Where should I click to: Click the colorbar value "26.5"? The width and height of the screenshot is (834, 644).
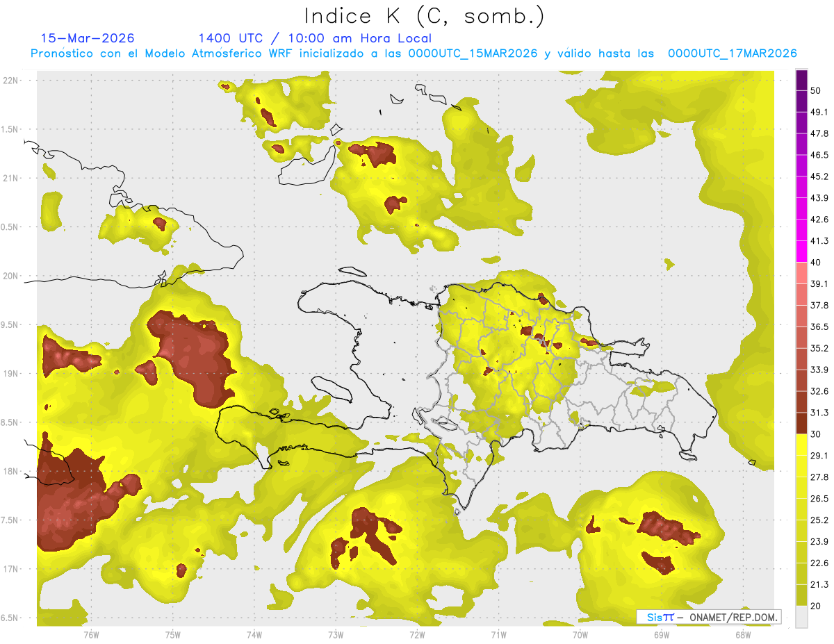pyautogui.click(x=819, y=499)
